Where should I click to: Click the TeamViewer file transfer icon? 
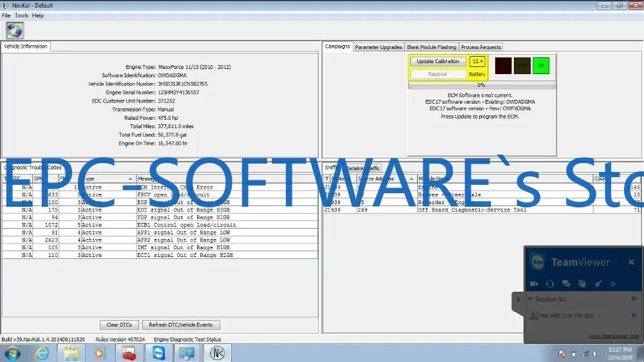[x=582, y=283]
